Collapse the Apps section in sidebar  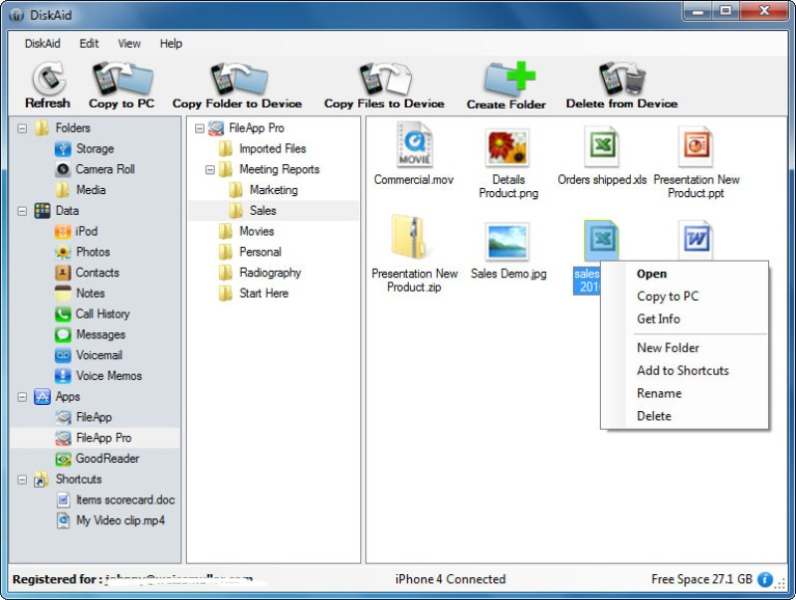(x=22, y=397)
